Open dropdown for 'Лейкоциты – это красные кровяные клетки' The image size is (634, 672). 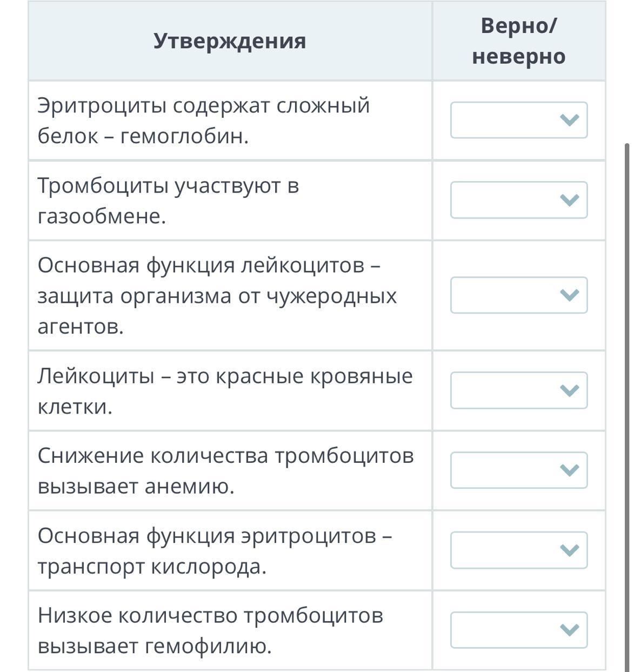[x=518, y=390]
